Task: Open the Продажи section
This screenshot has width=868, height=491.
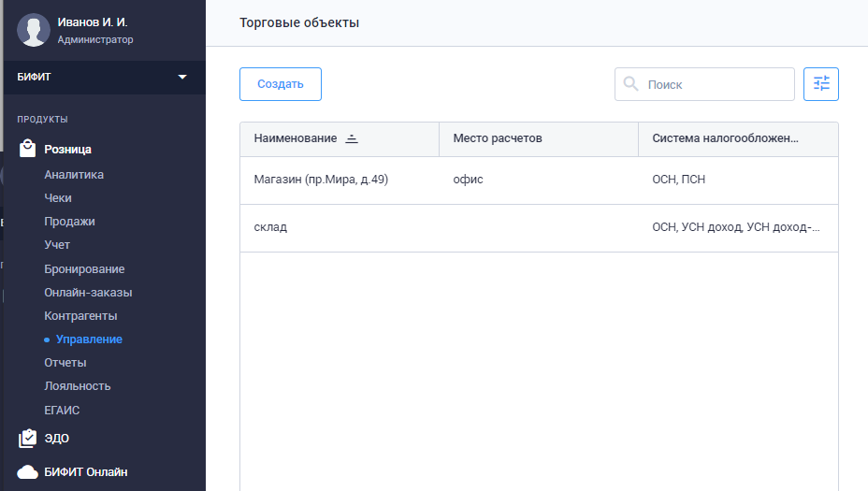Action: tap(69, 222)
